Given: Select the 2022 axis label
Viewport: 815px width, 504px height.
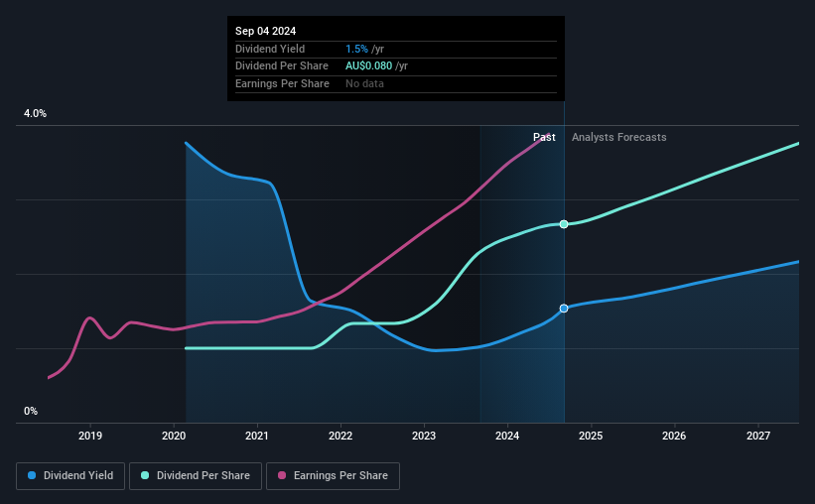Looking at the screenshot, I should point(340,436).
